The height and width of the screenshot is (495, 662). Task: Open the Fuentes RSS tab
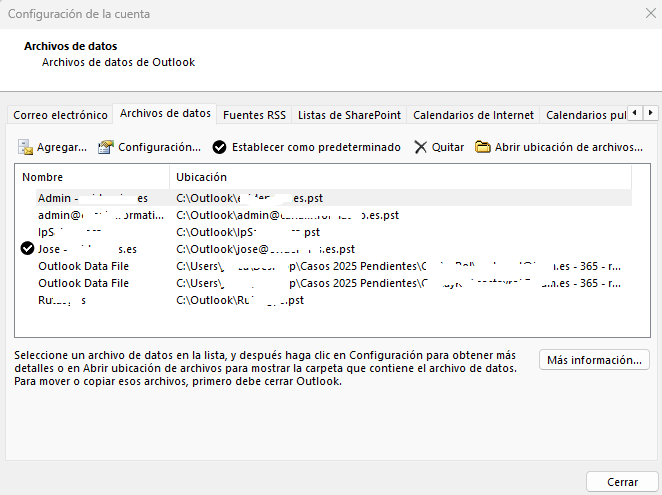pos(254,115)
